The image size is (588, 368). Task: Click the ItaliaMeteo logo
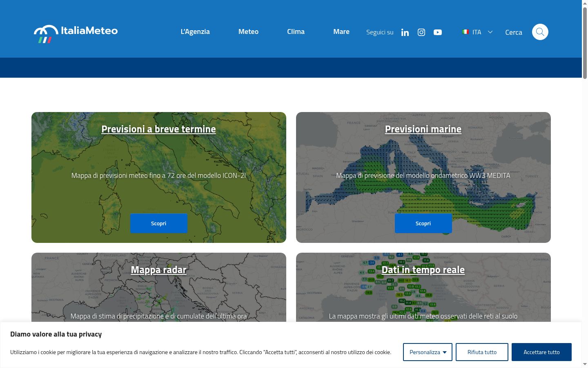pos(76,34)
